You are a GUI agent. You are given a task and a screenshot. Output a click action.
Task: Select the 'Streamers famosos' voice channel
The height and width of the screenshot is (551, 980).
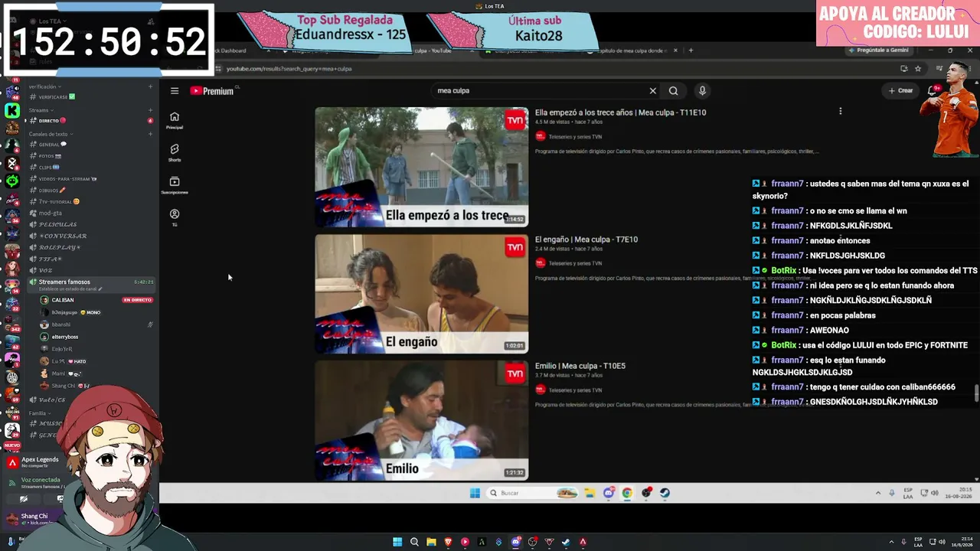point(90,285)
